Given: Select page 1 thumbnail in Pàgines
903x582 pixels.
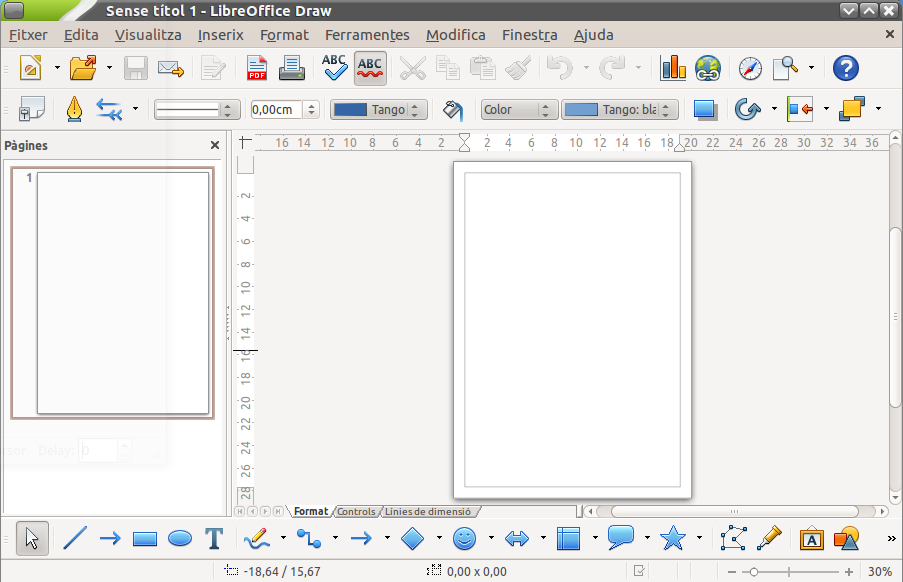Looking at the screenshot, I should click(x=112, y=293).
